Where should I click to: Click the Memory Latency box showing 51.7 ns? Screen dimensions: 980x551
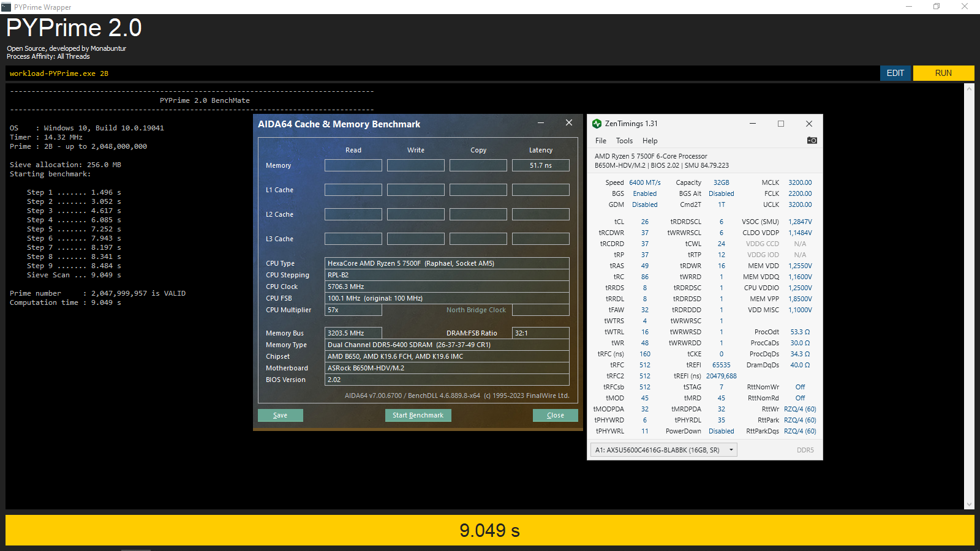541,165
